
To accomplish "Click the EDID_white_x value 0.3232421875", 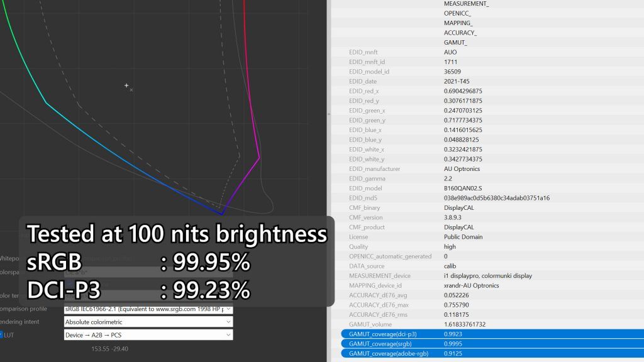I will (x=463, y=150).
